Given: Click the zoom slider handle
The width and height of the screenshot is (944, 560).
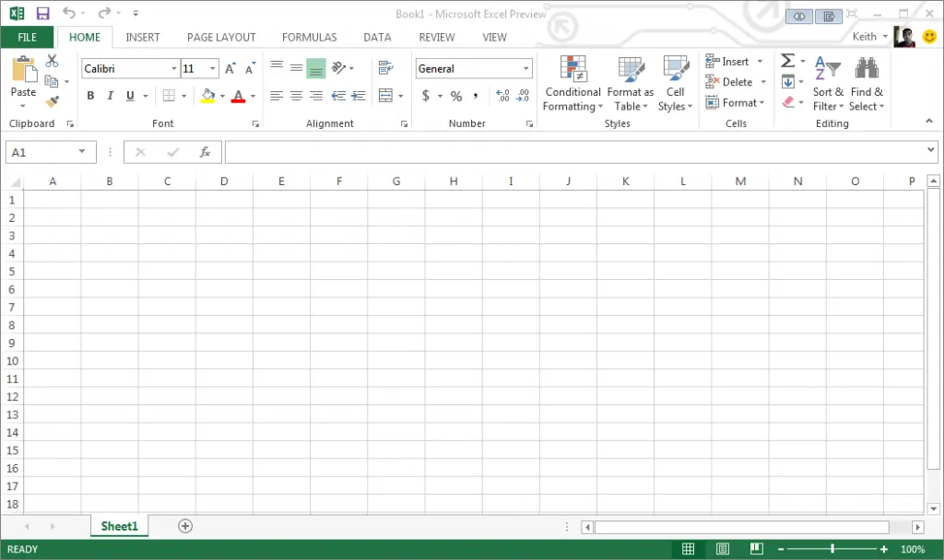Looking at the screenshot, I should [x=832, y=549].
